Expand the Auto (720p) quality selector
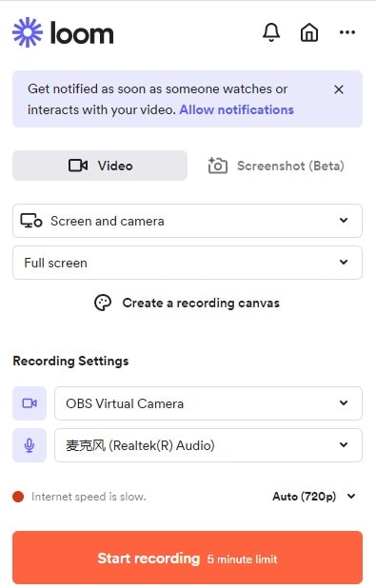376x588 pixels. tap(314, 497)
